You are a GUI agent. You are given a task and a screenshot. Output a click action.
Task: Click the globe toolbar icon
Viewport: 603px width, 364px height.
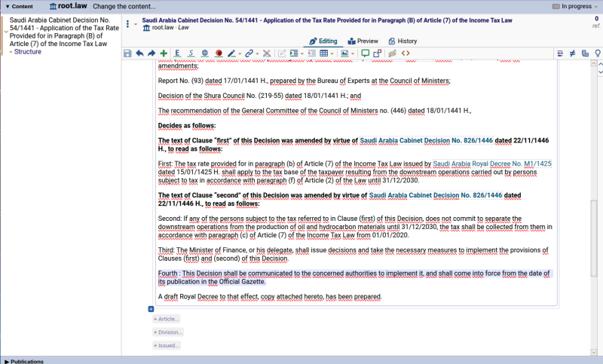point(205,54)
